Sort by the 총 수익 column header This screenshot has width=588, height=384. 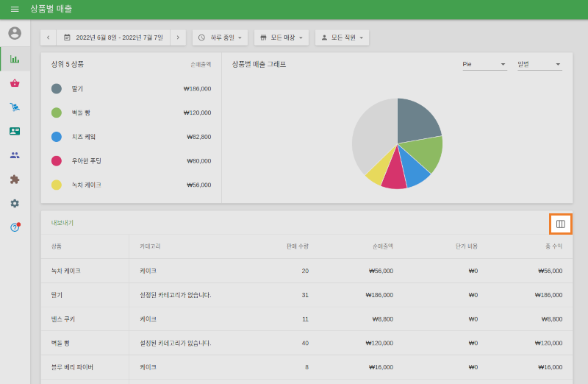554,246
